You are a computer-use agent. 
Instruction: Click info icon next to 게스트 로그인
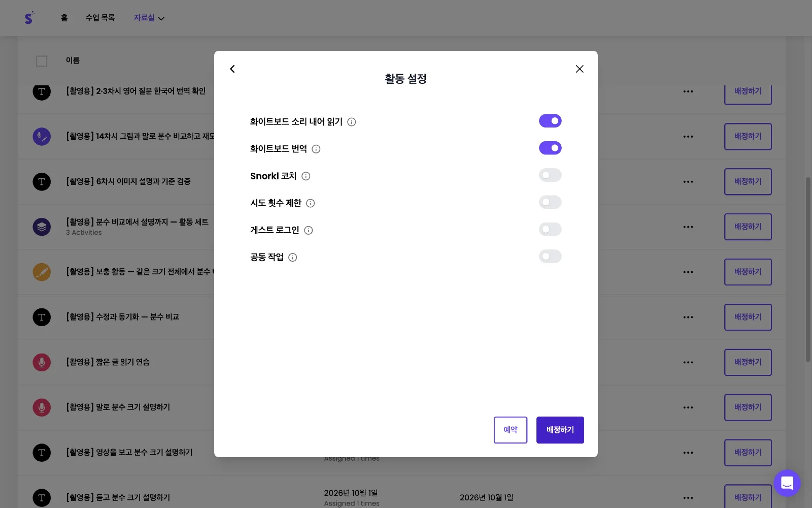pyautogui.click(x=308, y=230)
